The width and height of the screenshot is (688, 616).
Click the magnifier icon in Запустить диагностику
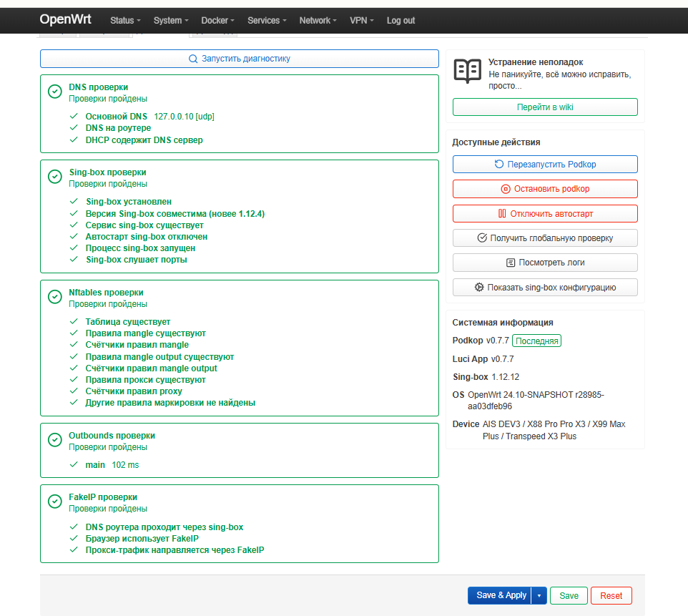(193, 59)
